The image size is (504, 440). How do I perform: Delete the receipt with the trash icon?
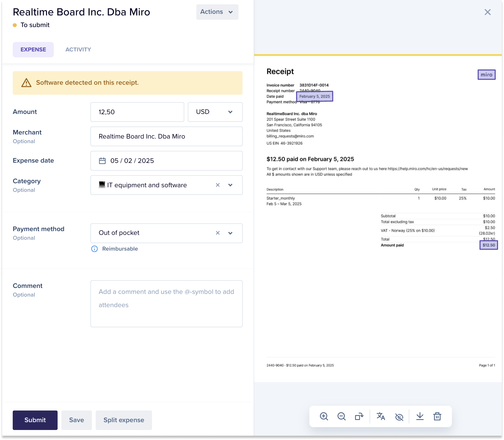point(437,416)
